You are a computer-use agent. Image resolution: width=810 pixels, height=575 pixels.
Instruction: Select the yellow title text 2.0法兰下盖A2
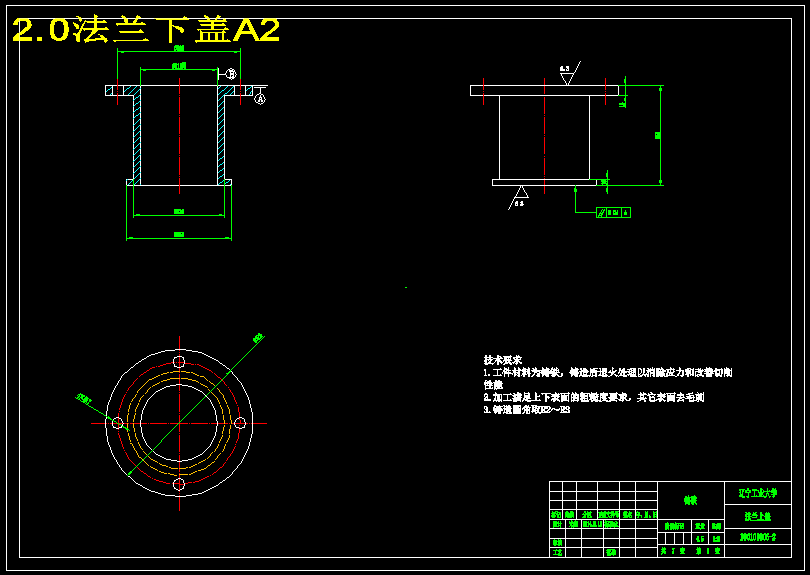pyautogui.click(x=146, y=30)
